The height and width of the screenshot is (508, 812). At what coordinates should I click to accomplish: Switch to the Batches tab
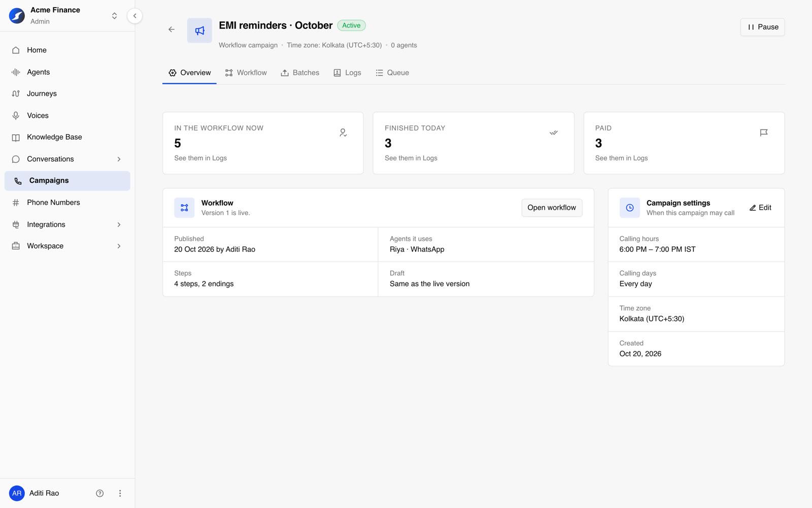click(300, 73)
